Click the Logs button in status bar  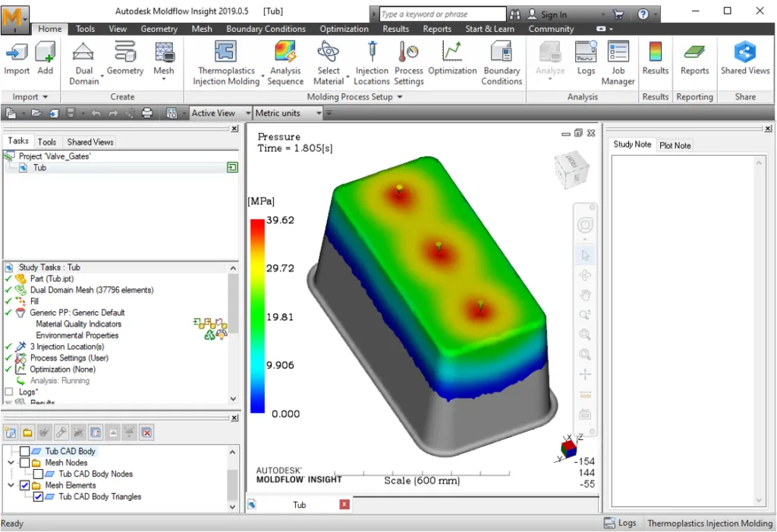coord(620,523)
